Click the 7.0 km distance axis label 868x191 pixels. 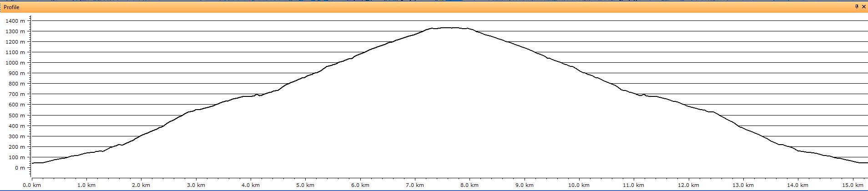coord(414,186)
